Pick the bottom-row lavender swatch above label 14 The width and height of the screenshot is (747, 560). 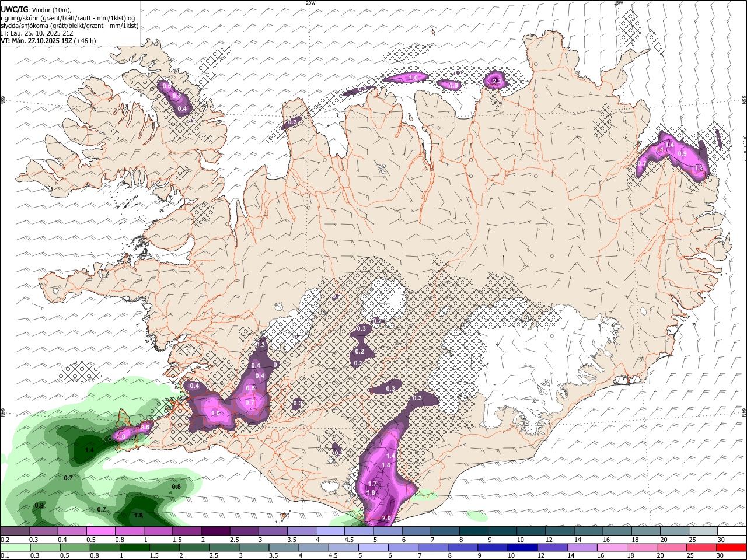(582, 548)
